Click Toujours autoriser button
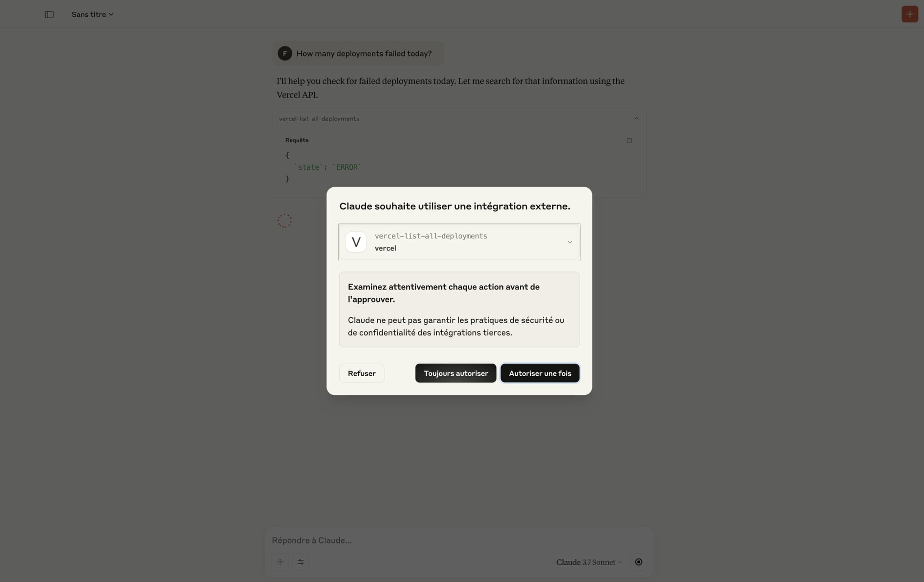Viewport: 924px width, 582px height. pyautogui.click(x=456, y=373)
